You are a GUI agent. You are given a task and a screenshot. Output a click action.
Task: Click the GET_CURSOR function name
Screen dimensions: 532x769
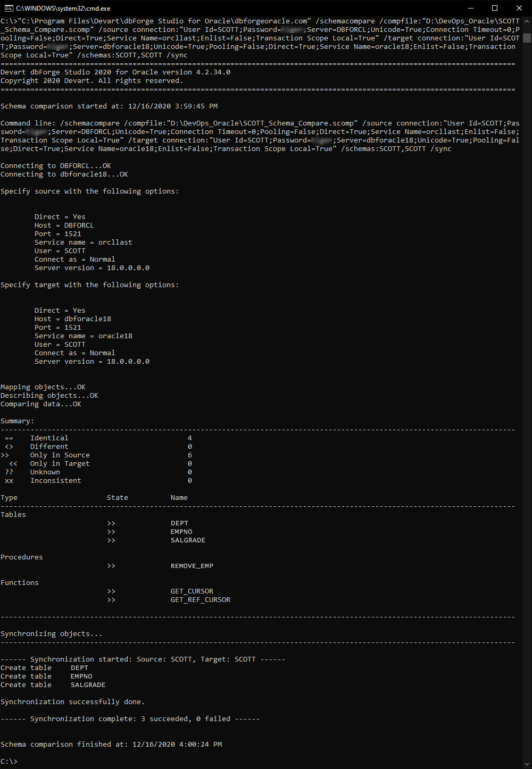[x=192, y=591]
